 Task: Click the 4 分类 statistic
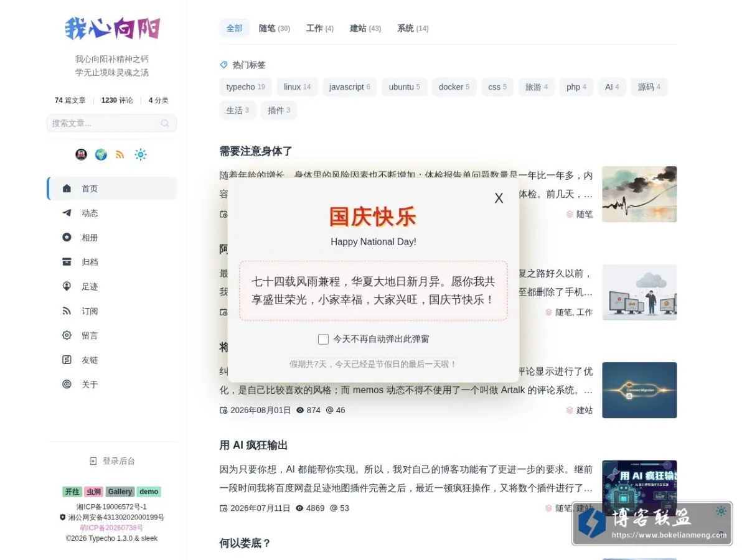(x=159, y=100)
